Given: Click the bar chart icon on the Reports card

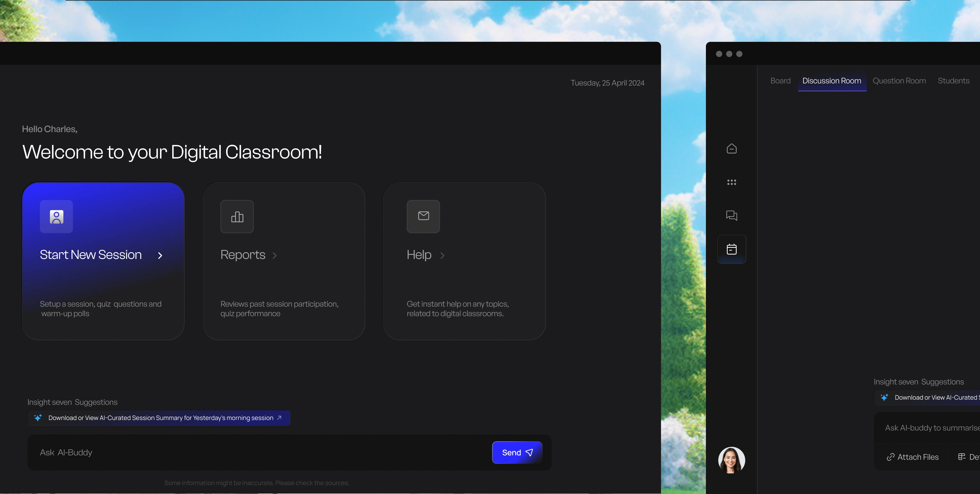Looking at the screenshot, I should point(237,217).
